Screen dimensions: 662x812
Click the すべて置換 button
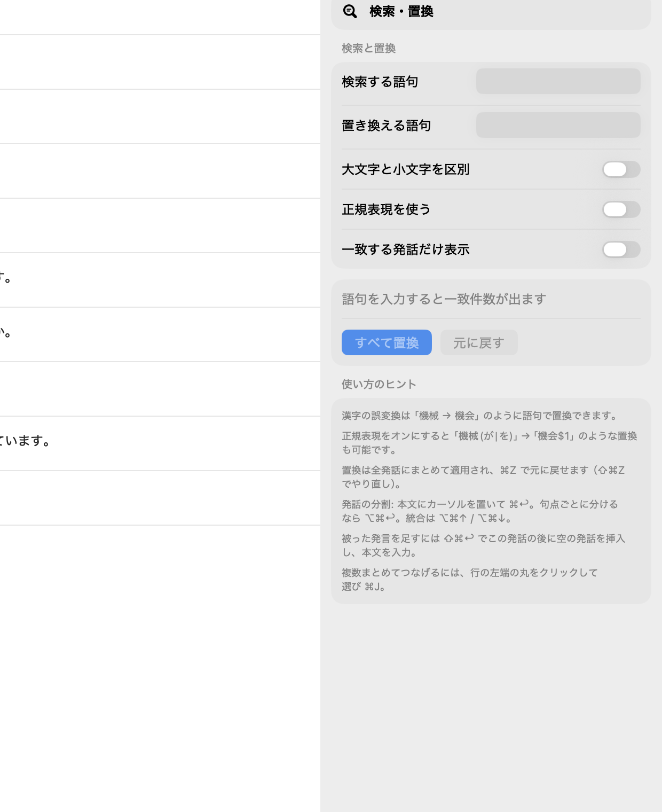pyautogui.click(x=387, y=342)
